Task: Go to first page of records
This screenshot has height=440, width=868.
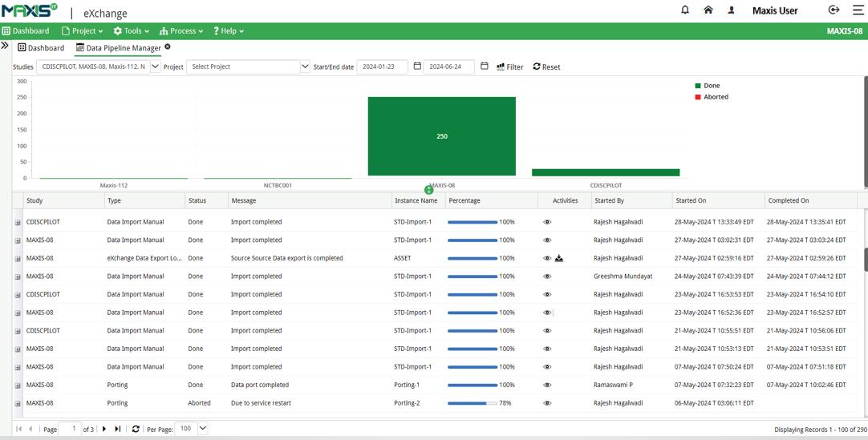Action: click(x=18, y=429)
